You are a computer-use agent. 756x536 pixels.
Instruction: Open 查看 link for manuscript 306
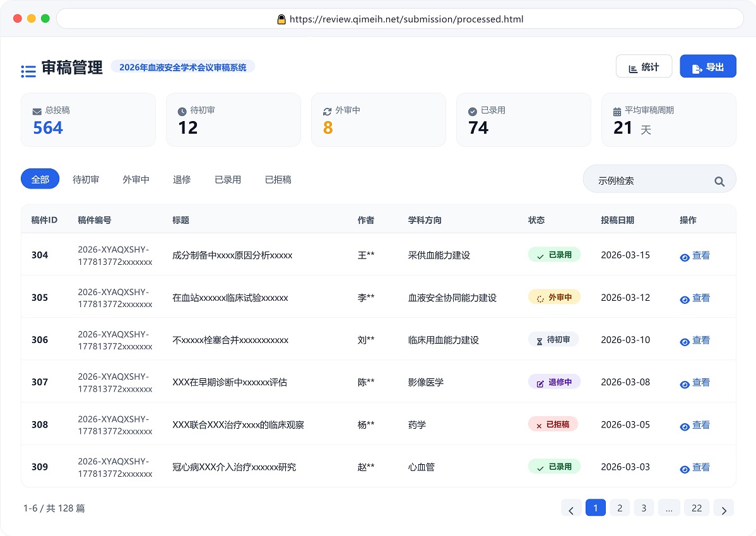pyautogui.click(x=701, y=340)
